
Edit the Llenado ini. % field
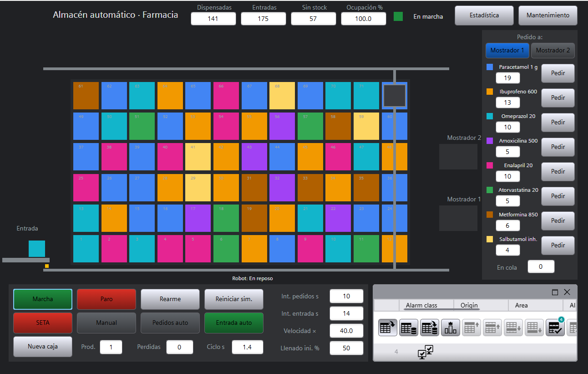(346, 348)
